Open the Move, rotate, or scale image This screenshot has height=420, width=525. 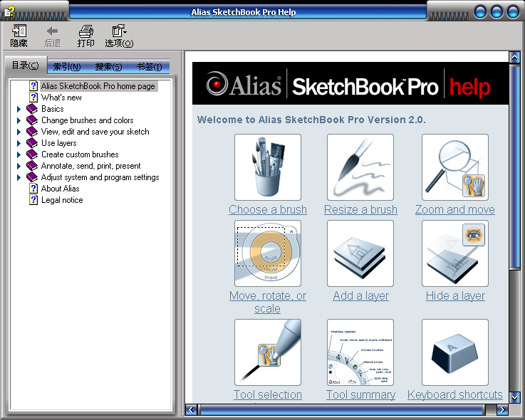coord(268,253)
